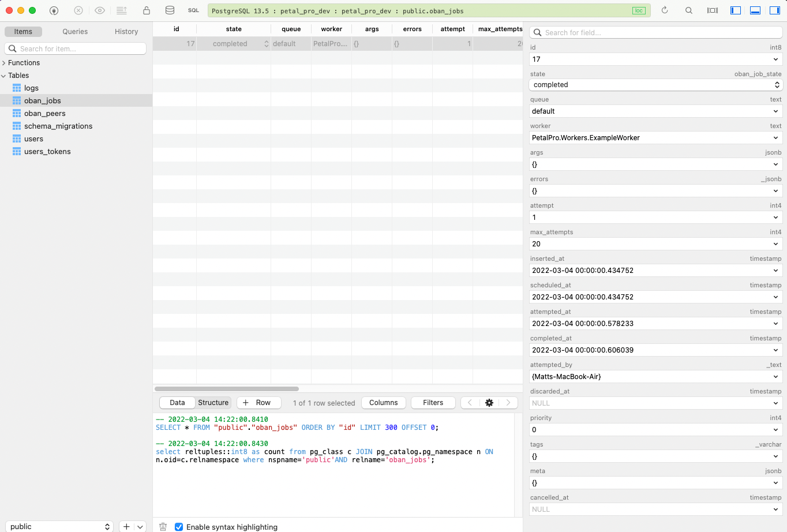Disable syntax highlighting checkbox
787x532 pixels.
tap(179, 527)
